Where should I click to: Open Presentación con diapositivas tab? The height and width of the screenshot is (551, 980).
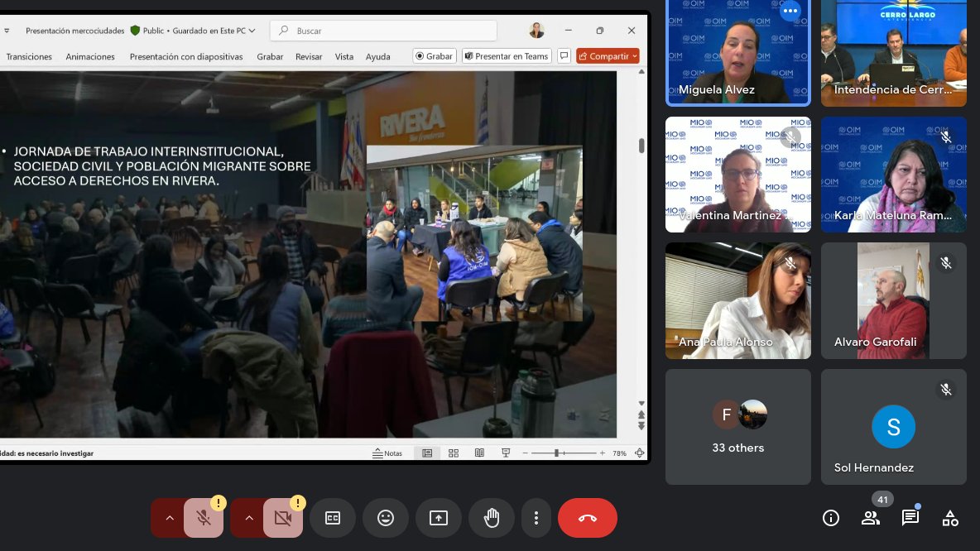point(186,56)
